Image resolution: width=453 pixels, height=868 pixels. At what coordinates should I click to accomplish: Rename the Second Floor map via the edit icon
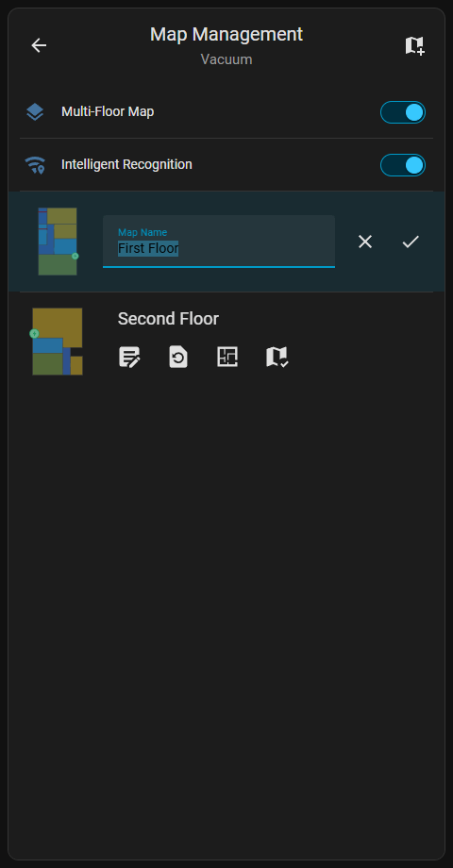[x=129, y=357]
